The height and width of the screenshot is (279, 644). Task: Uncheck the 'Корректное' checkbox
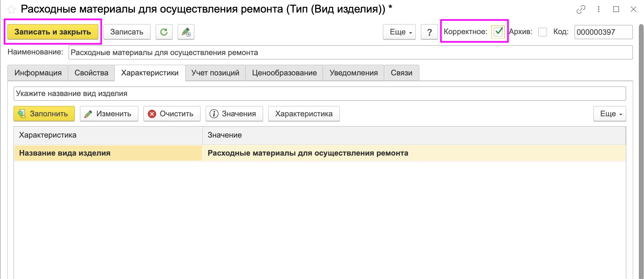(x=498, y=32)
